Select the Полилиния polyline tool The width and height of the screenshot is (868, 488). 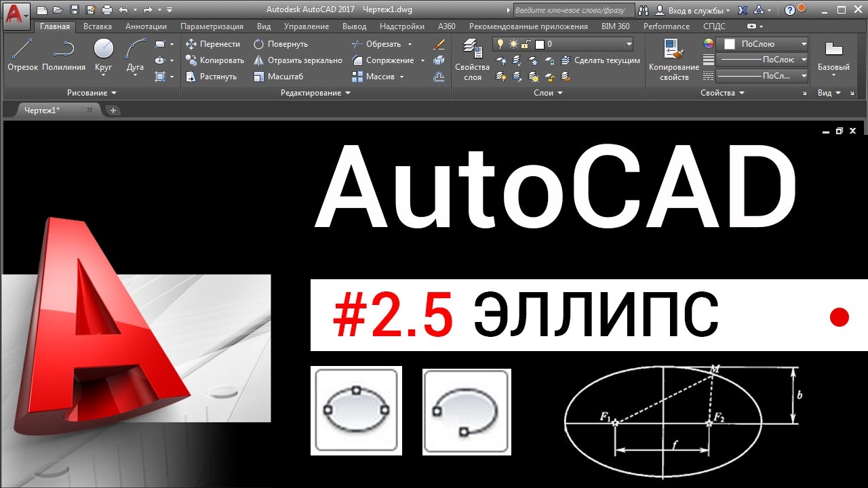[x=64, y=56]
